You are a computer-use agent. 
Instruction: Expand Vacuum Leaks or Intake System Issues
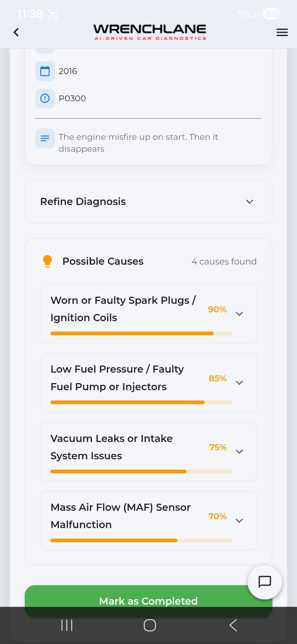(239, 452)
